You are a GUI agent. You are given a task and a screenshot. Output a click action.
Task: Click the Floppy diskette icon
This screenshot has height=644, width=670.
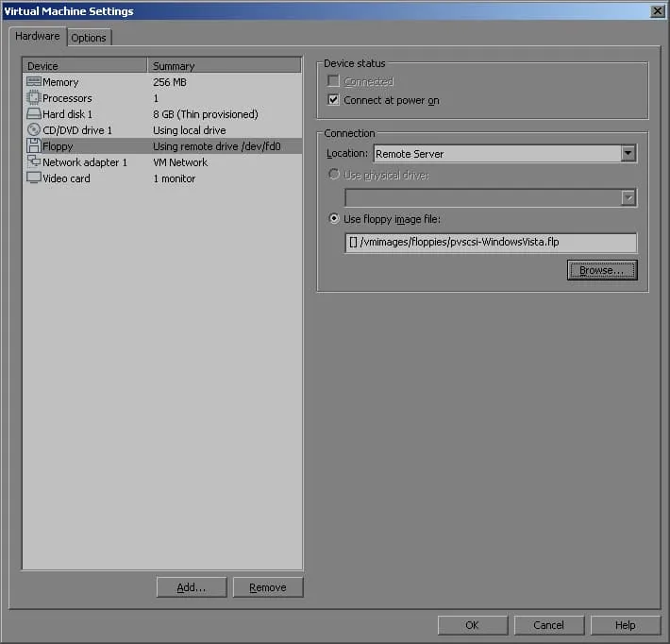coord(34,145)
